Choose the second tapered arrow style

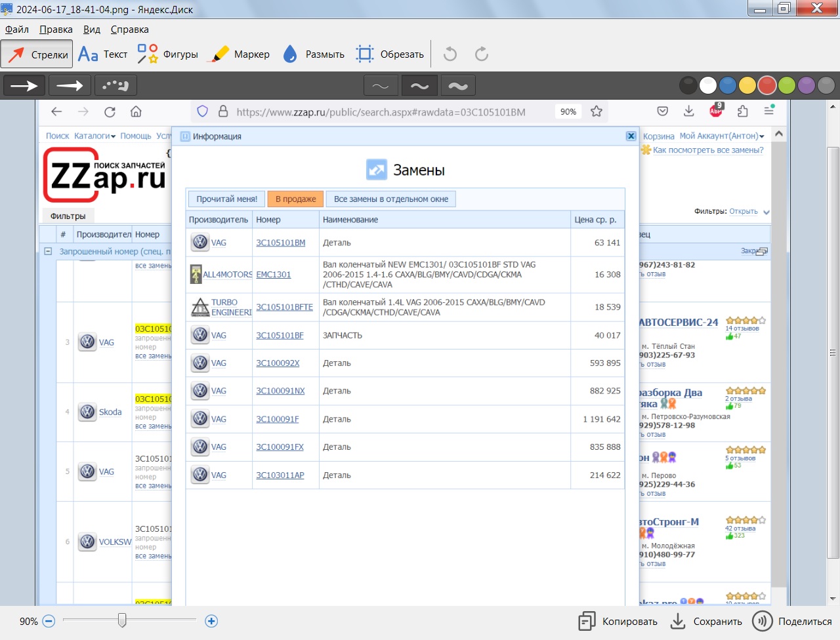[x=70, y=86]
